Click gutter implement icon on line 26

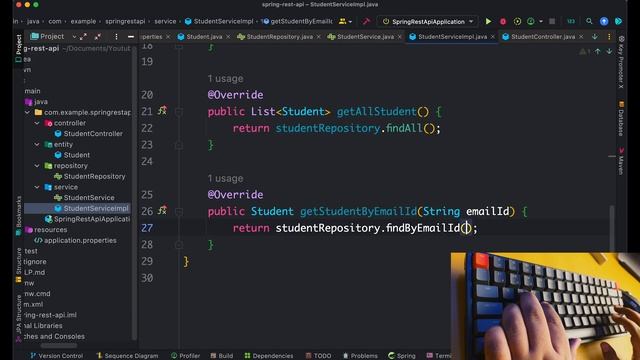[x=162, y=211]
